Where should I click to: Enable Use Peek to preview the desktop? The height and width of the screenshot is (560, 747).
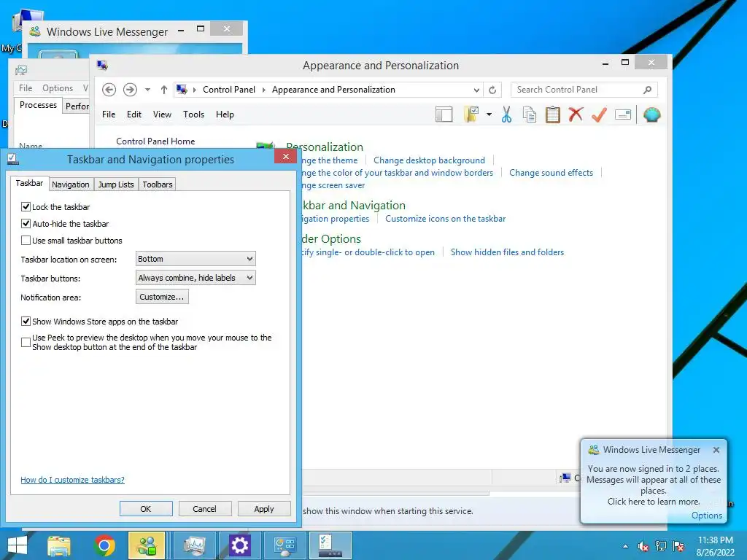pos(26,342)
